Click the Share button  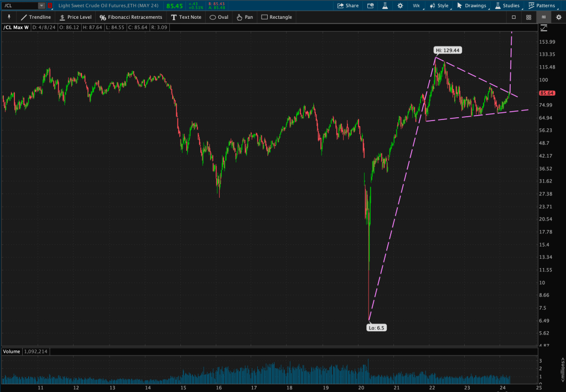click(x=348, y=6)
